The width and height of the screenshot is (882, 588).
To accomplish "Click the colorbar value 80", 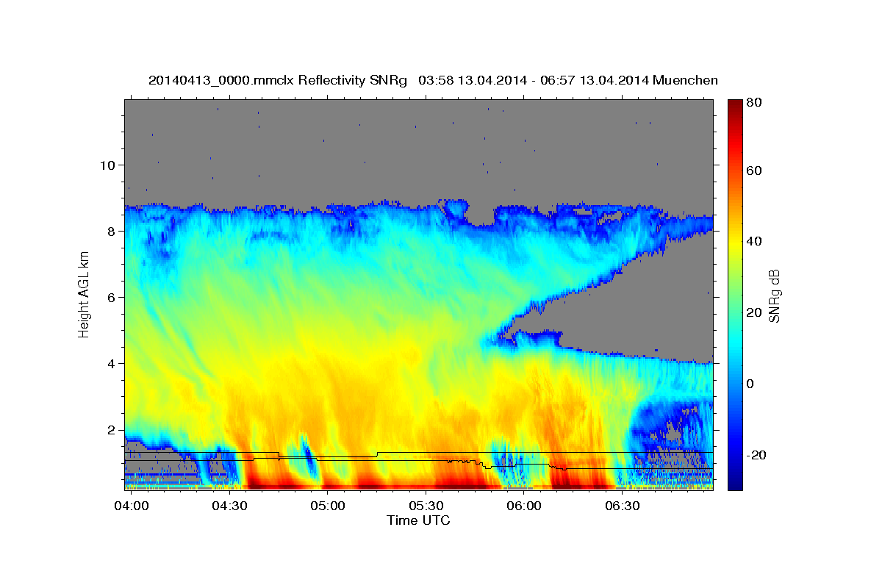I will pos(755,104).
